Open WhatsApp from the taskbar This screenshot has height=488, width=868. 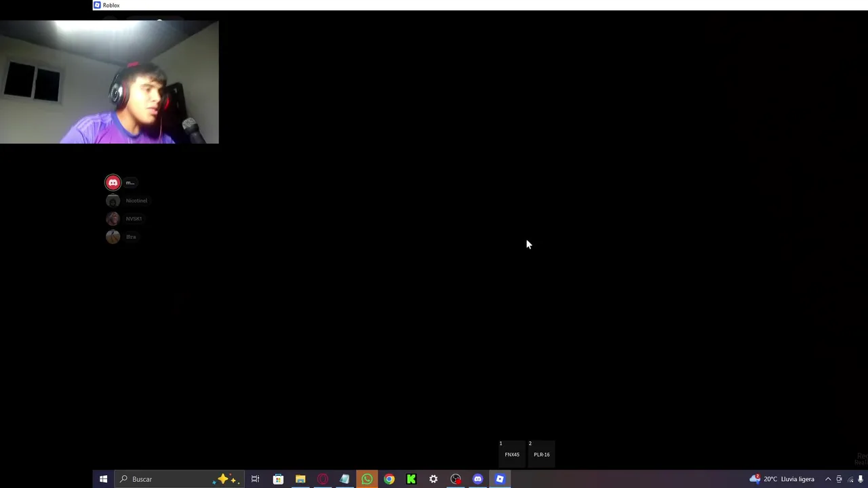(367, 479)
